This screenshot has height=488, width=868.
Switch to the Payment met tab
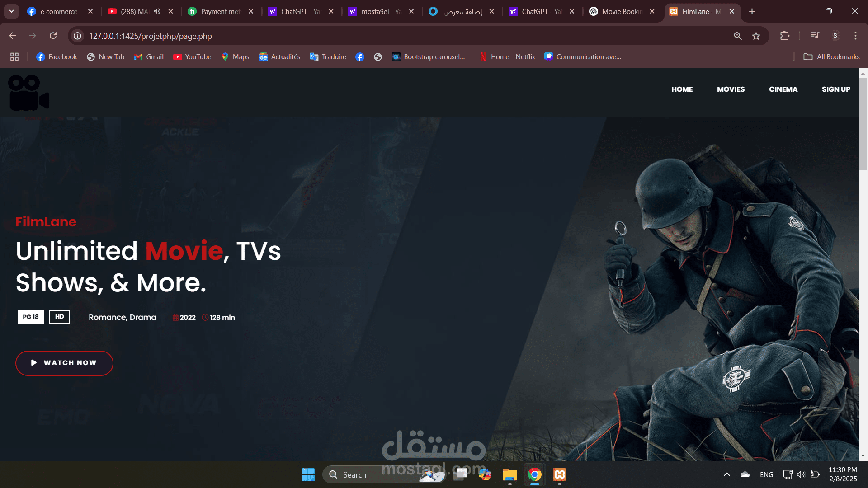click(x=220, y=11)
